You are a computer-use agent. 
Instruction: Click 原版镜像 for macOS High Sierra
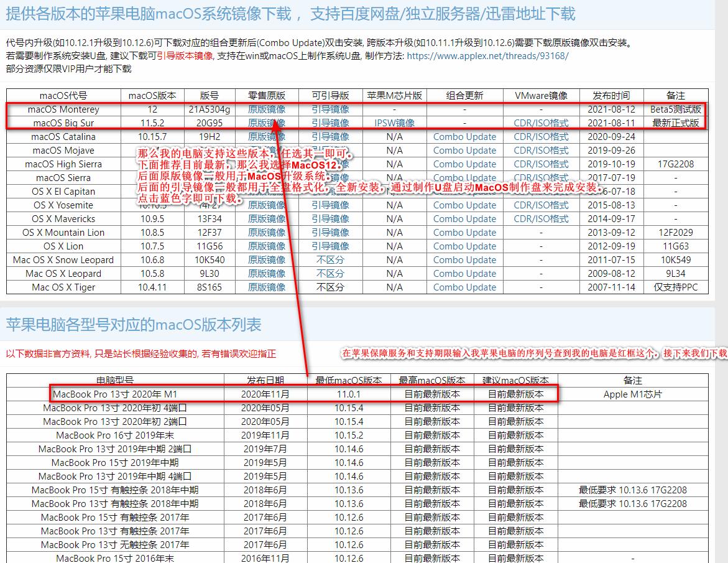tap(266, 164)
